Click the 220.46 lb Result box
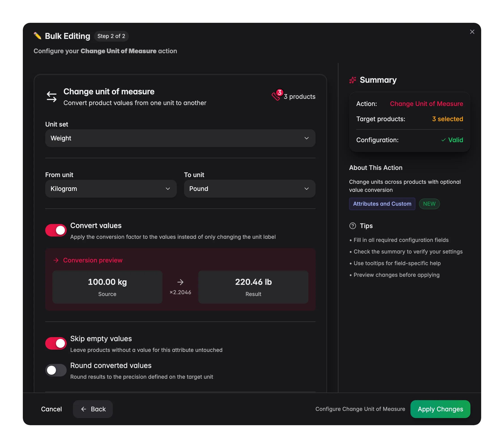The width and height of the screenshot is (504, 448). click(253, 287)
